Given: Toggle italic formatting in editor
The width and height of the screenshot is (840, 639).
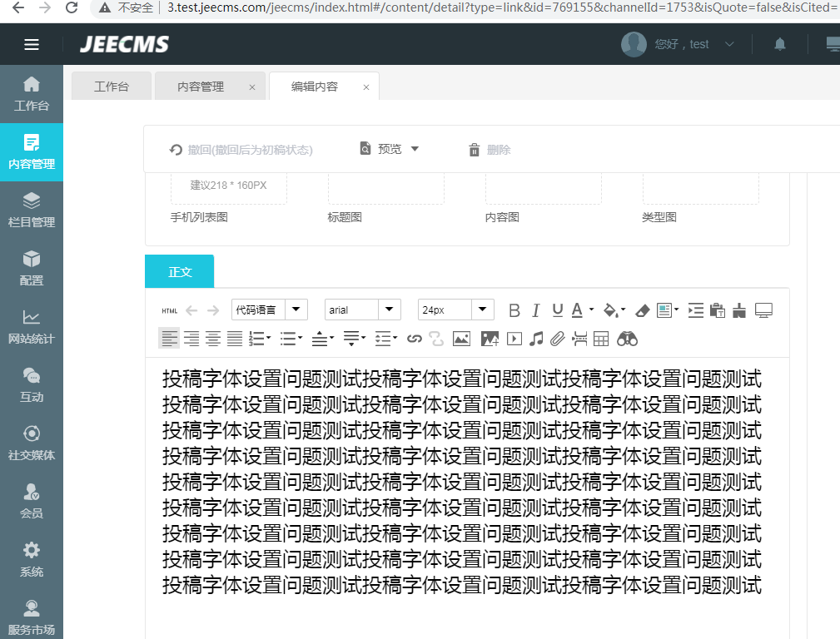Looking at the screenshot, I should pos(536,310).
